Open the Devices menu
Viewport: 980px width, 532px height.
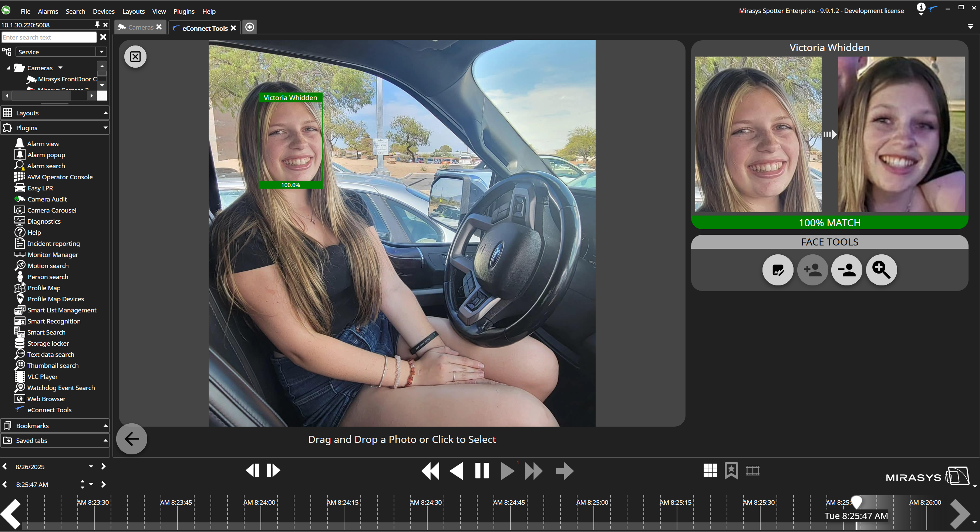click(103, 11)
